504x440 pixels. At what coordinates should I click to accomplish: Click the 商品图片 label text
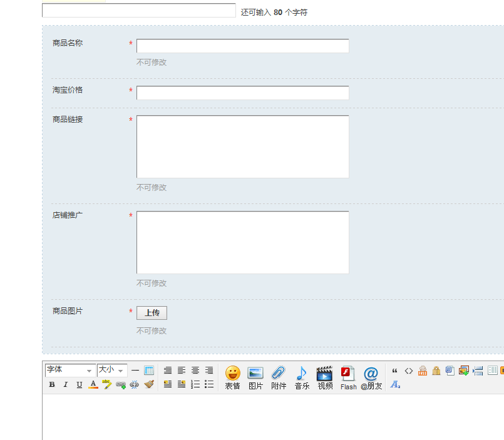(68, 311)
